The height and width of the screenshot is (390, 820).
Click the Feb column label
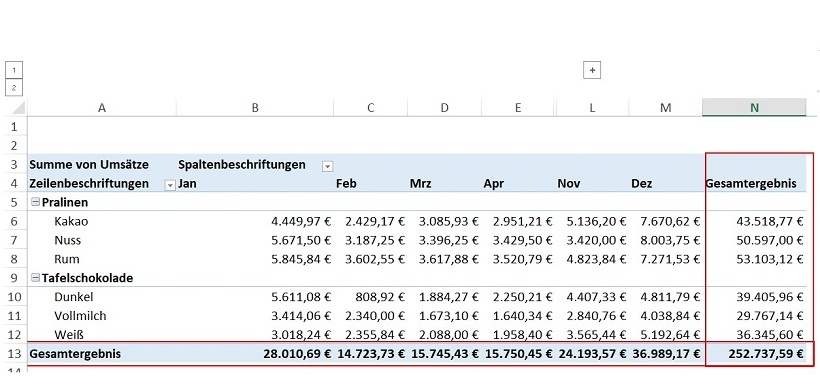coord(346,183)
